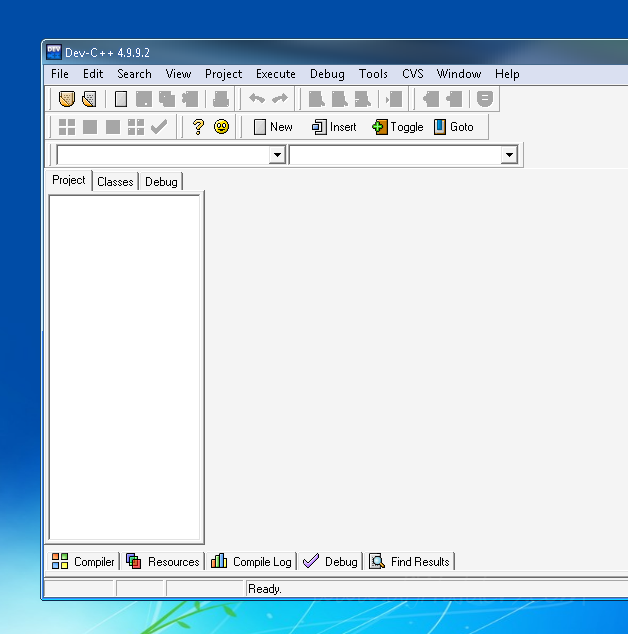This screenshot has height=634, width=628.
Task: Click the blank page New Source icon
Action: [x=121, y=99]
